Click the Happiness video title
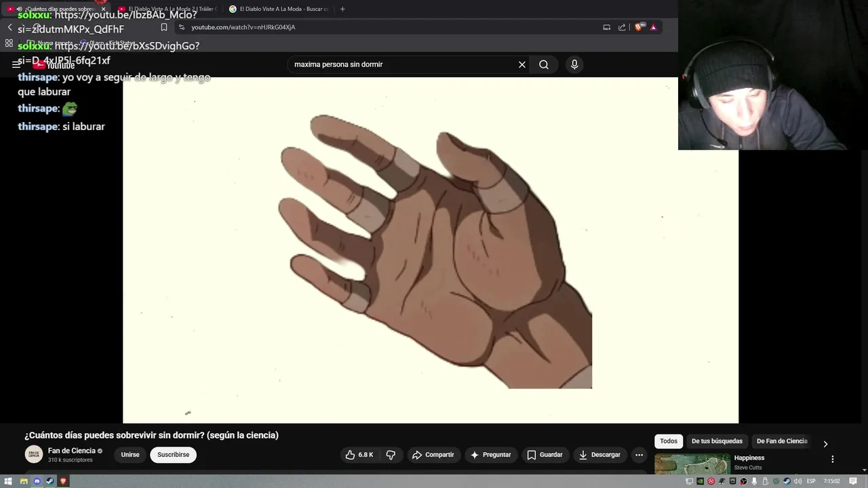The height and width of the screenshot is (488, 868). [x=749, y=458]
